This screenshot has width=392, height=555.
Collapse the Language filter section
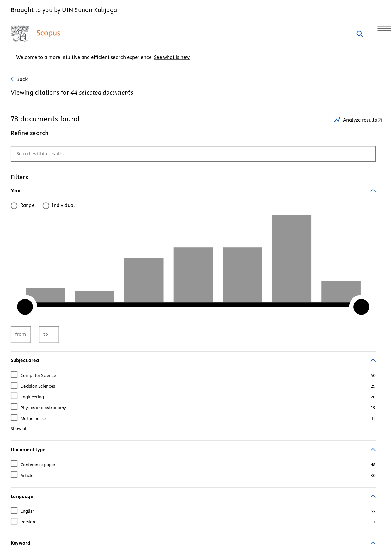click(x=373, y=496)
